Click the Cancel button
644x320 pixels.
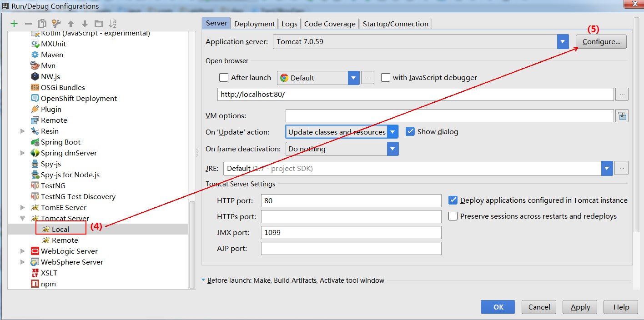(x=539, y=307)
